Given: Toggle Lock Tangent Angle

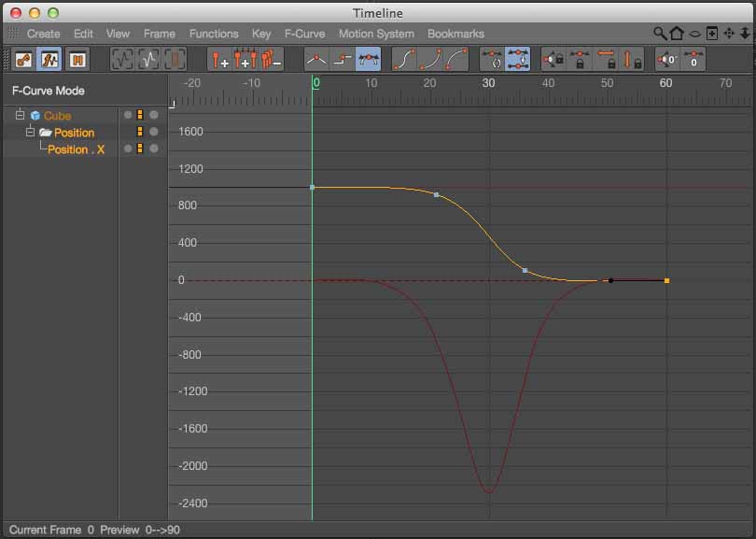Looking at the screenshot, I should (x=553, y=60).
